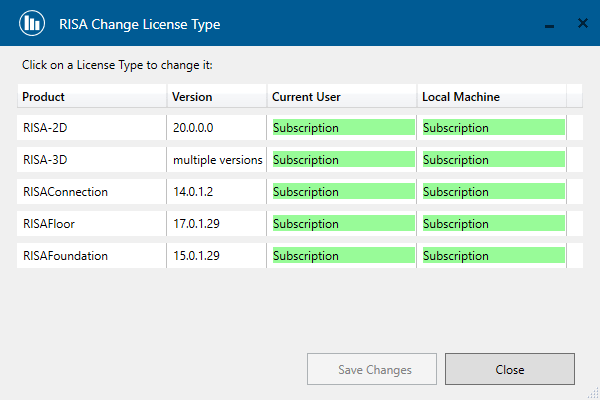Screen dimensions: 600x400
Task: Change RISAConnection Current User license type
Action: 343,192
